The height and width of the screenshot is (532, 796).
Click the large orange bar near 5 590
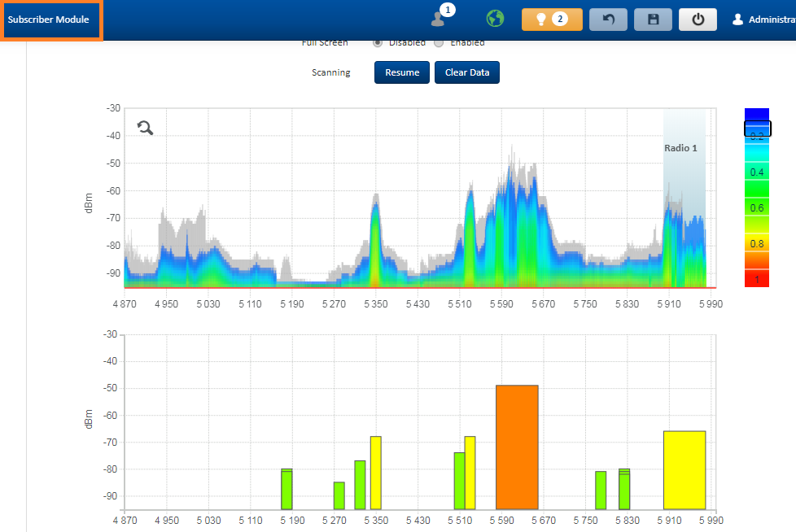point(517,447)
